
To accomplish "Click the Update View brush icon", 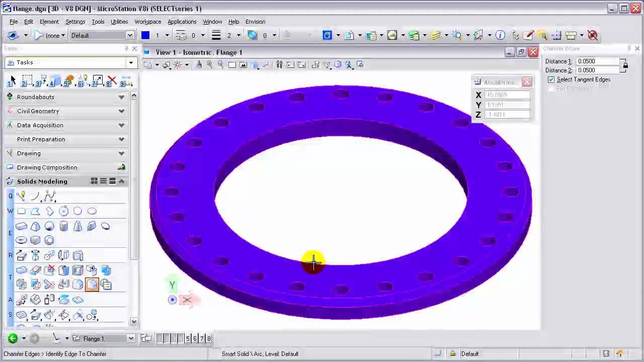I will pos(199,64).
